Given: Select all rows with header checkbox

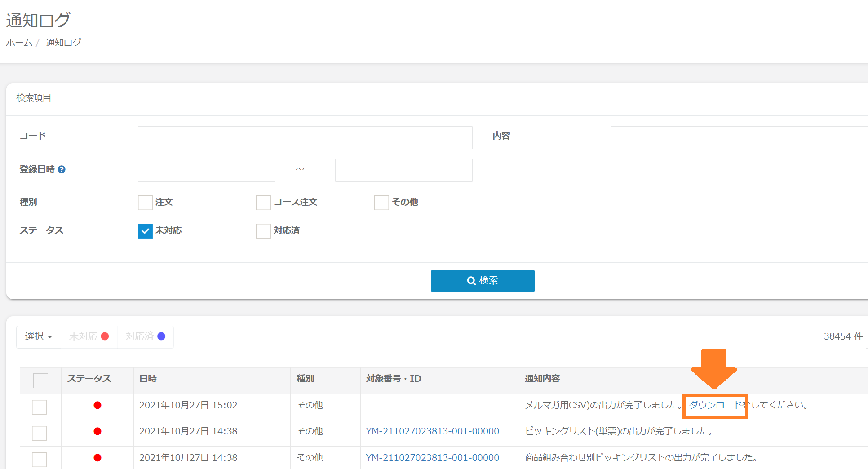Looking at the screenshot, I should (x=40, y=381).
